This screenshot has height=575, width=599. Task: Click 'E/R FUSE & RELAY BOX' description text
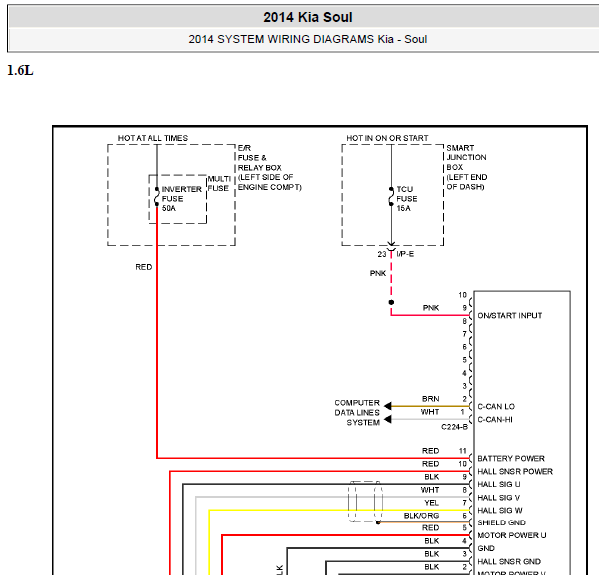click(x=269, y=167)
